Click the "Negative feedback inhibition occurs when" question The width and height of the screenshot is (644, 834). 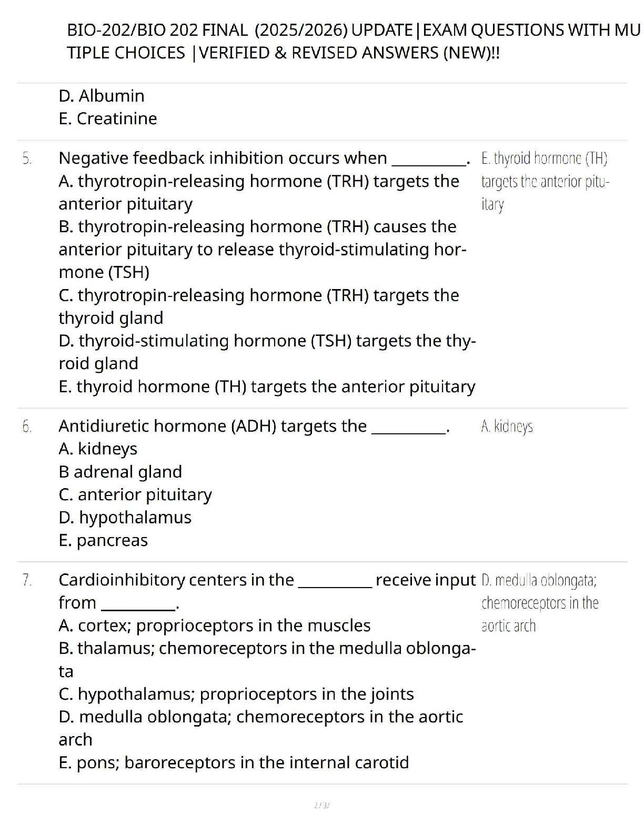(x=223, y=158)
